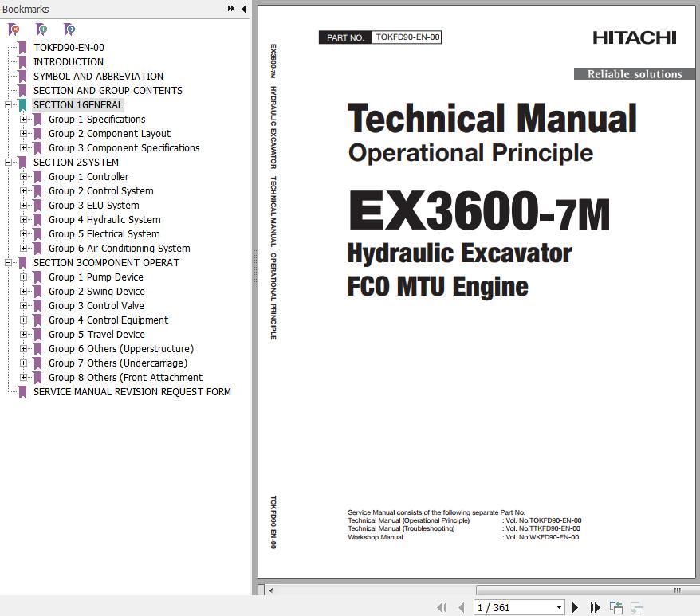Jump to Group 3 ELU System bookmark

coord(94,206)
